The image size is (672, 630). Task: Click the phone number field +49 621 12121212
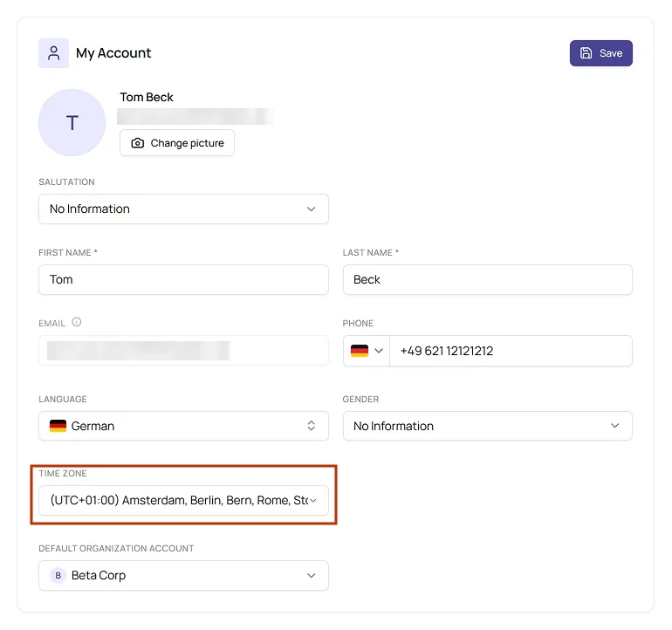[511, 351]
